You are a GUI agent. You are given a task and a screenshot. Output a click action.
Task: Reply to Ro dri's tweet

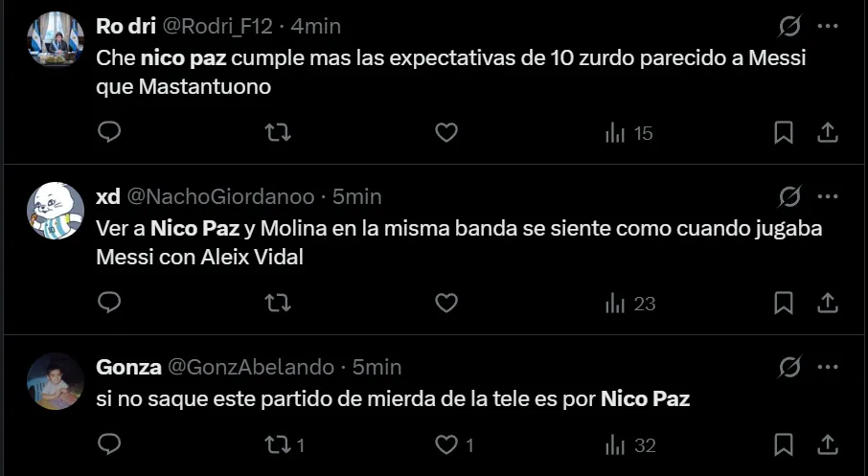110,132
